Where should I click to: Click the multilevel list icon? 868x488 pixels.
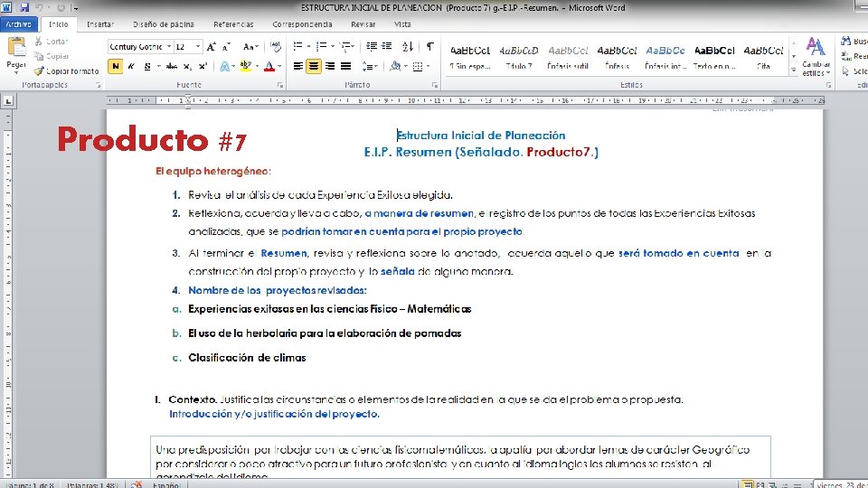pos(344,46)
